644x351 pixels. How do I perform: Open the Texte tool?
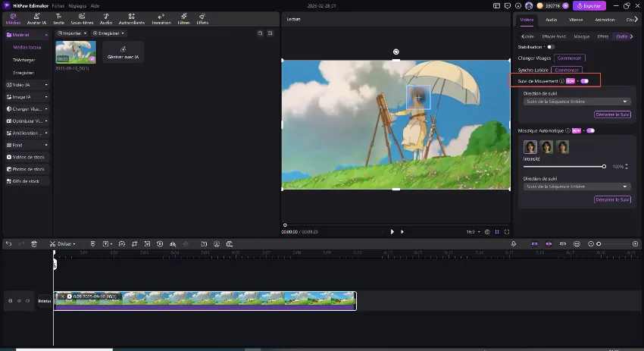coord(59,19)
